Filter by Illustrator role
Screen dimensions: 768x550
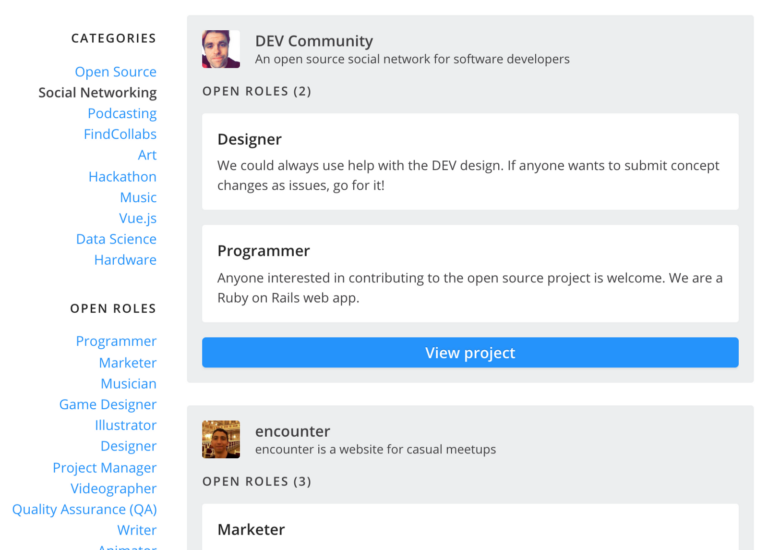tap(125, 425)
